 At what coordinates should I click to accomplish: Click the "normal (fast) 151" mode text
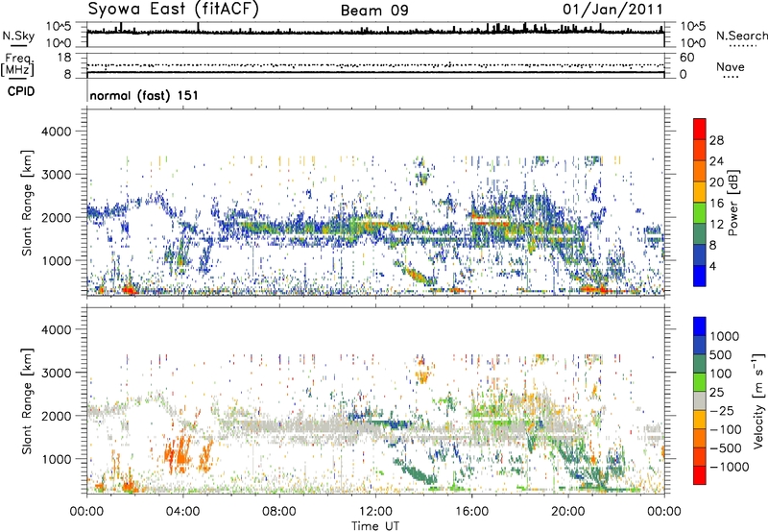click(144, 95)
